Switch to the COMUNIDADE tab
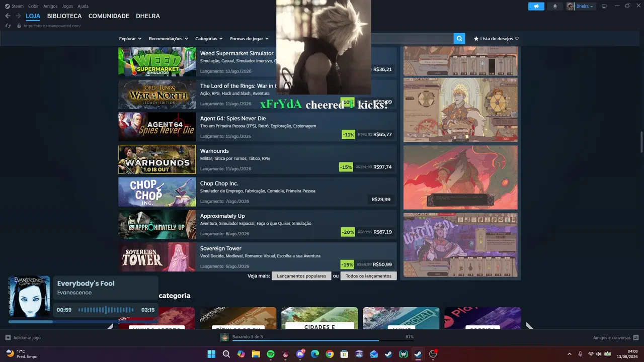 pyautogui.click(x=109, y=16)
